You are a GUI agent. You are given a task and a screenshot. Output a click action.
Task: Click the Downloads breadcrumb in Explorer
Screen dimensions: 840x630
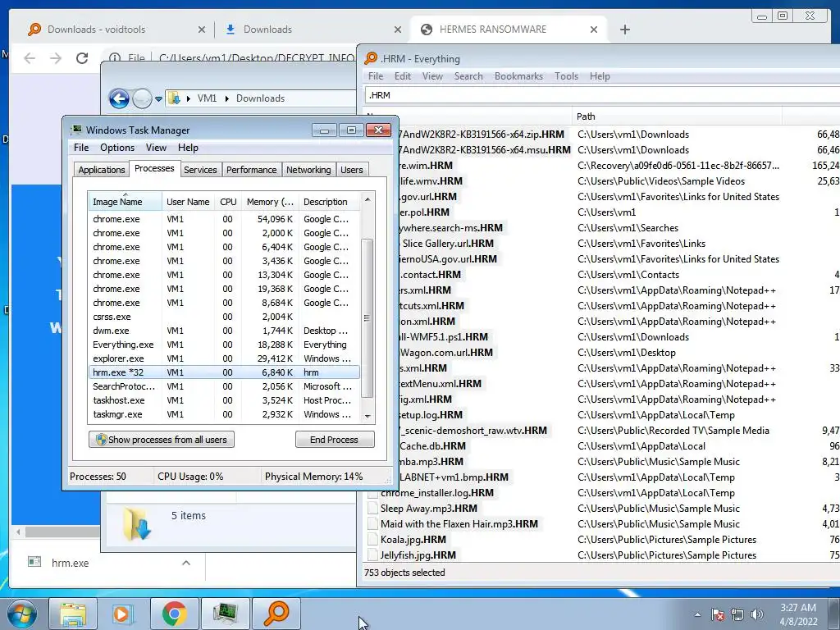tap(260, 98)
